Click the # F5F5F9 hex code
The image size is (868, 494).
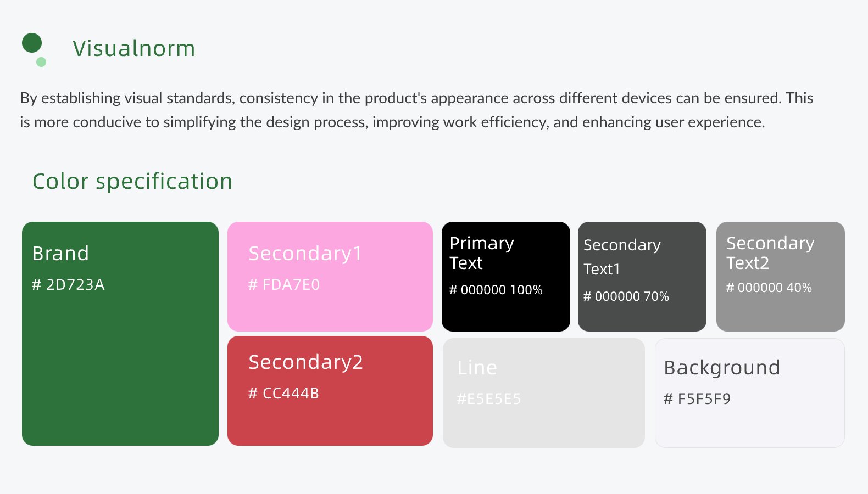pyautogui.click(x=697, y=398)
